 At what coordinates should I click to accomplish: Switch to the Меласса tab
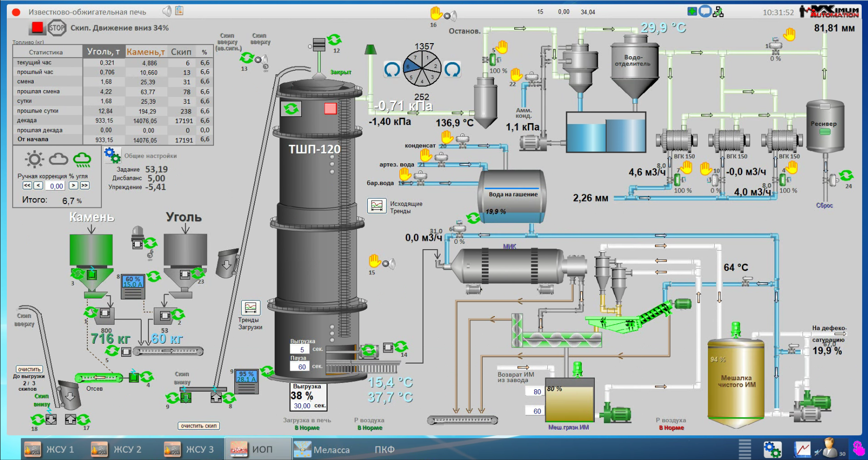click(322, 449)
